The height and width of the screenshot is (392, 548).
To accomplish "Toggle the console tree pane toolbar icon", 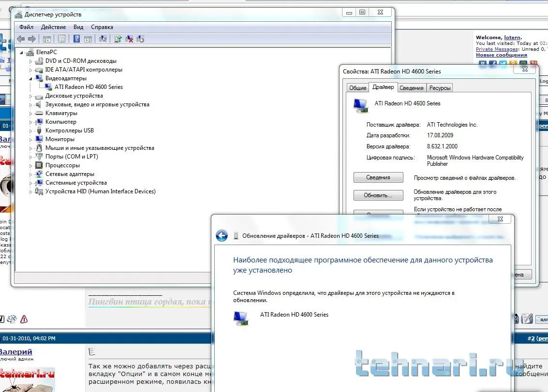I will click(47, 39).
